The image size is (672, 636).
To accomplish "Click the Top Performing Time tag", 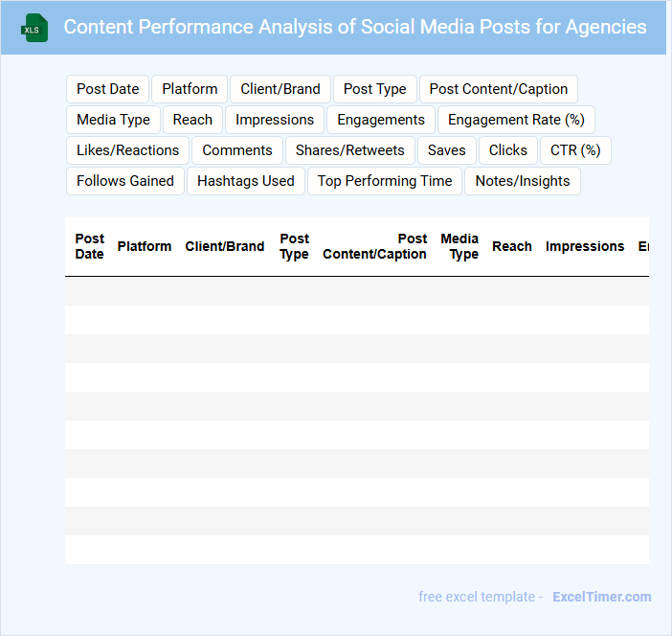I will click(385, 181).
